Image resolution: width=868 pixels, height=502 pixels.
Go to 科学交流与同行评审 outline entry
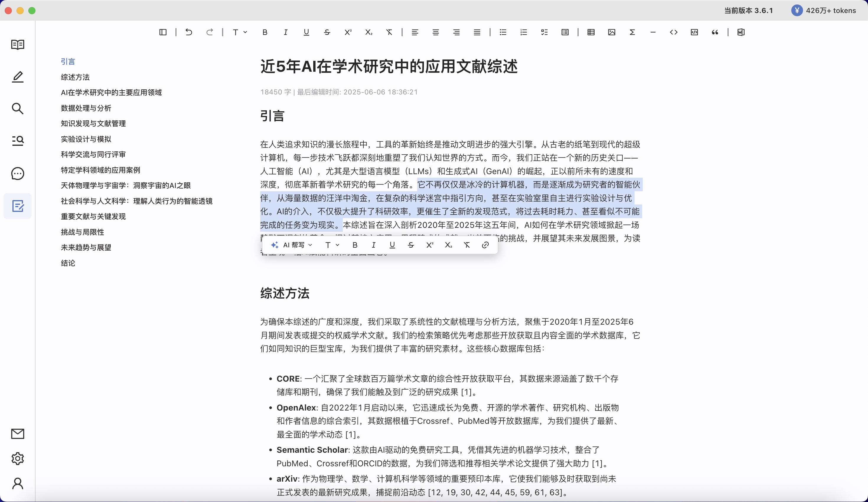[x=93, y=154]
